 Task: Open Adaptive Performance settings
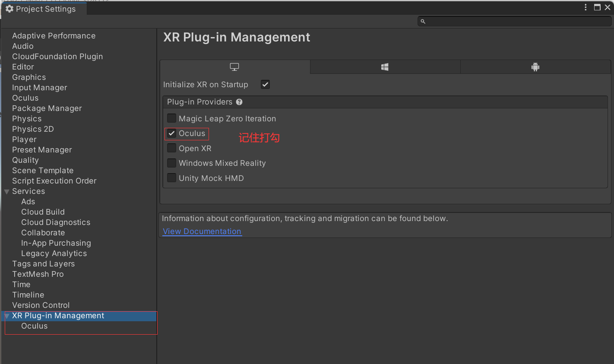54,36
